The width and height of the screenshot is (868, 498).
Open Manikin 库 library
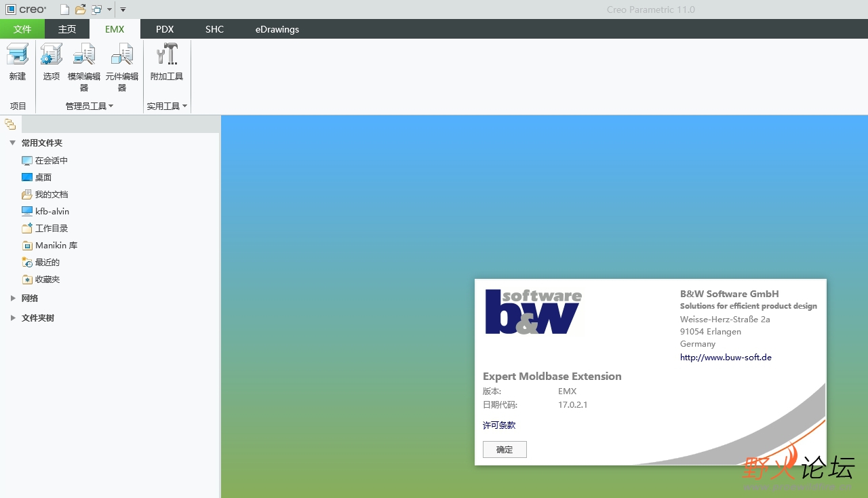(50, 246)
